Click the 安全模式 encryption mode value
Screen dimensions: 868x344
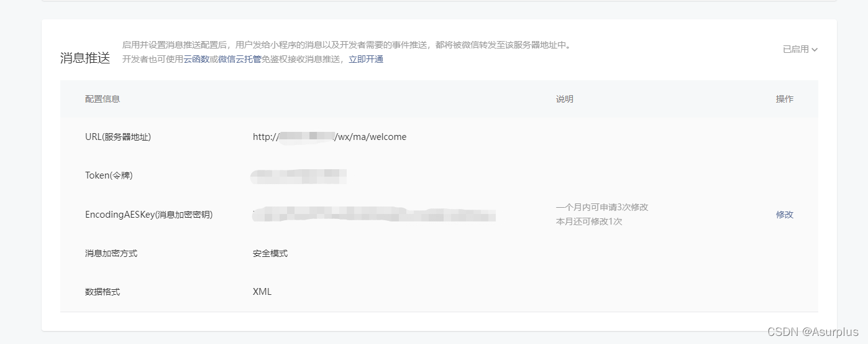click(x=270, y=253)
